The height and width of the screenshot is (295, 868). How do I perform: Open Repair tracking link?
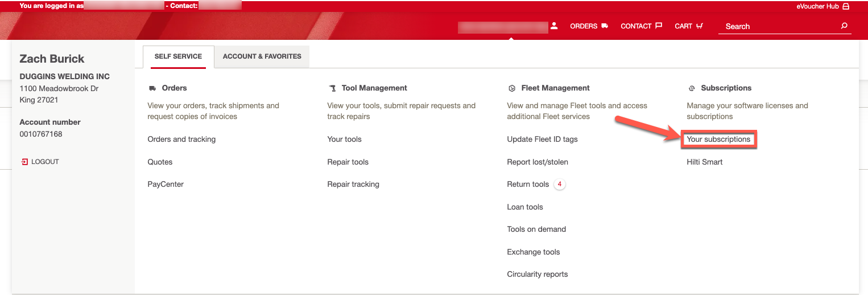(353, 184)
